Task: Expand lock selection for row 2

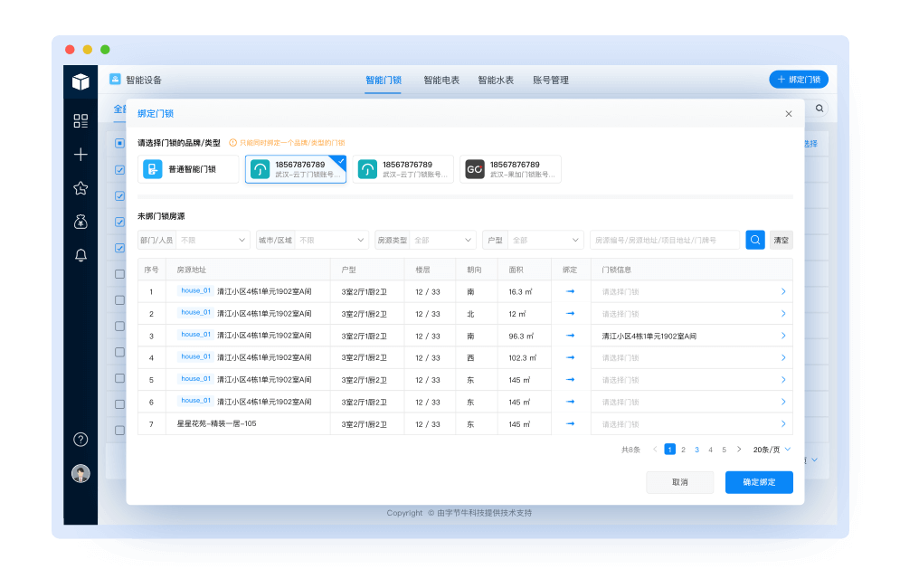Action: point(783,314)
